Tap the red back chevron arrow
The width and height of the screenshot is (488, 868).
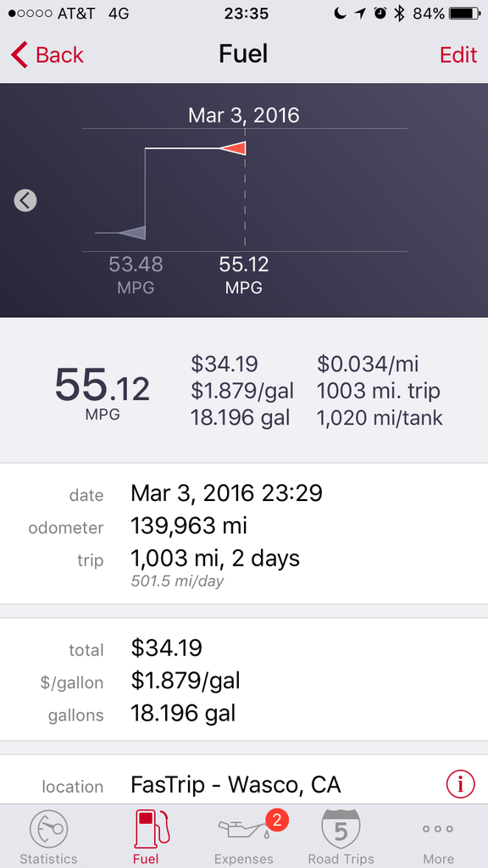(19, 55)
